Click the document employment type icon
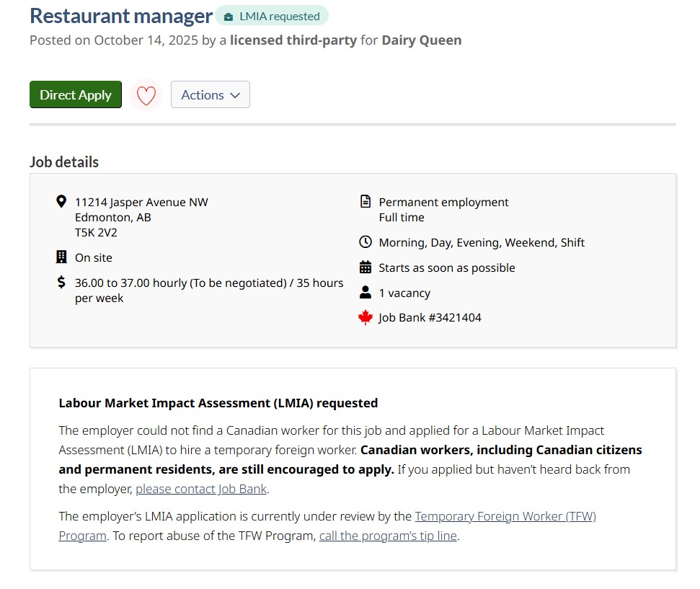The image size is (700, 589). (365, 202)
